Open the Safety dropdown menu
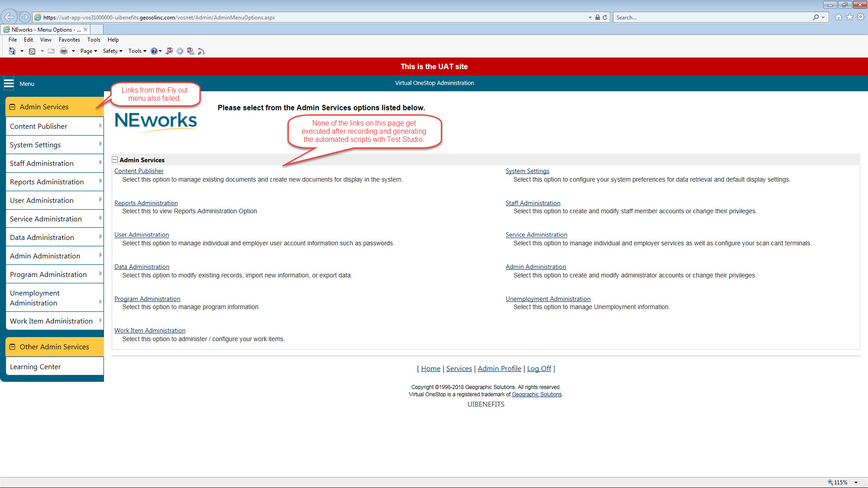Viewport: 868px width, 488px height. click(113, 51)
